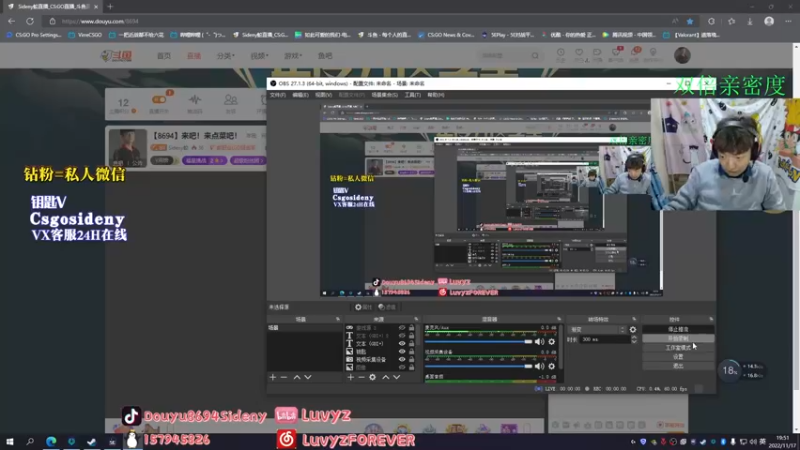Open the 麦克风/Aux mixer gear settings
The image size is (800, 450).
(552, 341)
